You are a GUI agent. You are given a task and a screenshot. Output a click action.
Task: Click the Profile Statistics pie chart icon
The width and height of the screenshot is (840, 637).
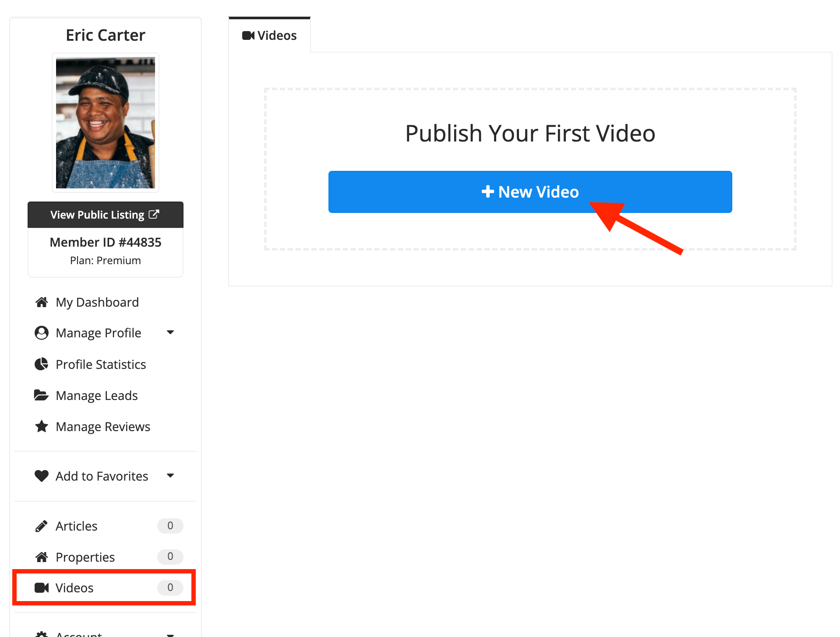coord(42,364)
